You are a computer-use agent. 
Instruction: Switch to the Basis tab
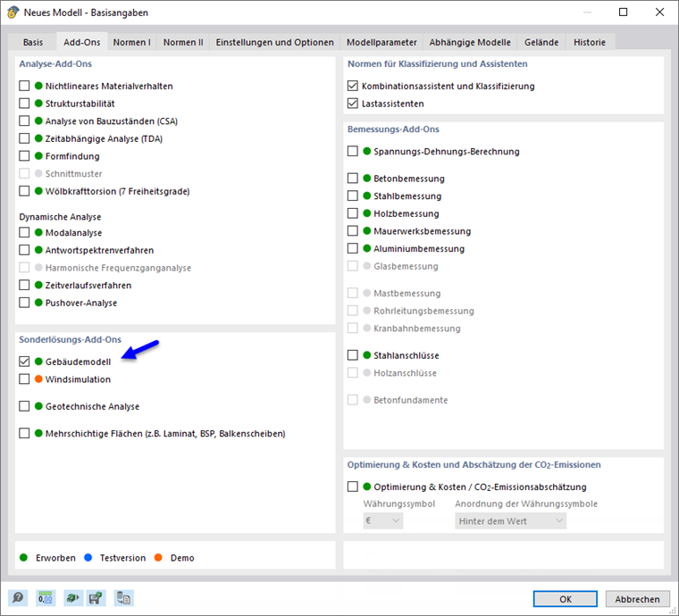click(x=33, y=42)
